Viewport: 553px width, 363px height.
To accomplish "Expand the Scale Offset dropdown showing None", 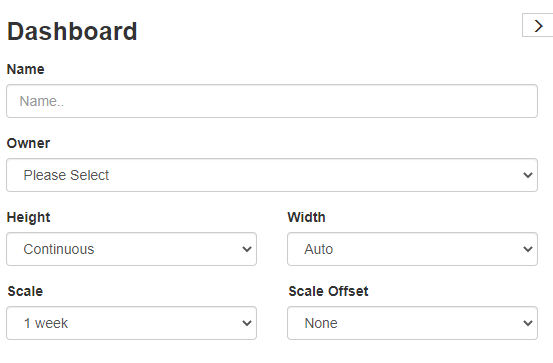I will tap(412, 323).
